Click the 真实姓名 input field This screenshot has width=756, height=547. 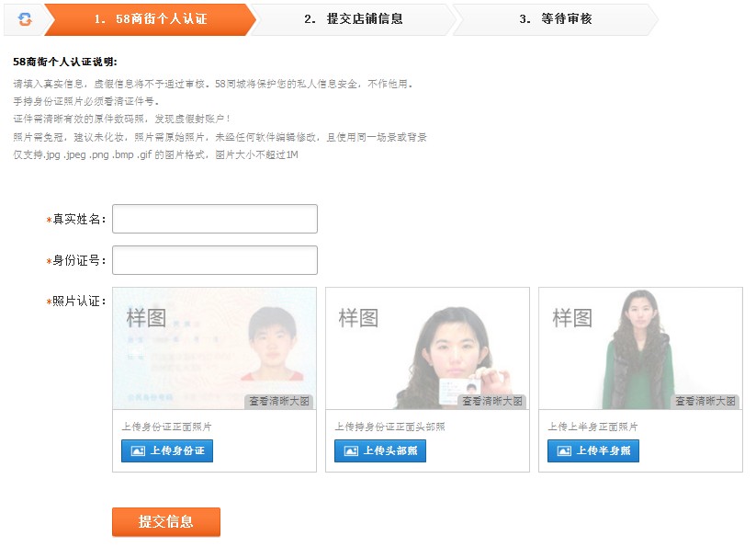click(x=214, y=219)
